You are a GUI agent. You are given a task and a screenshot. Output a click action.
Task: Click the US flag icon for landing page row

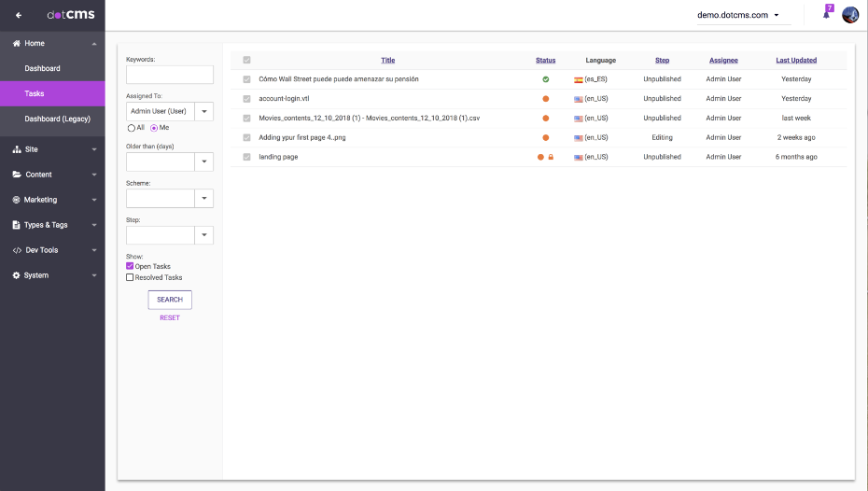pyautogui.click(x=578, y=157)
